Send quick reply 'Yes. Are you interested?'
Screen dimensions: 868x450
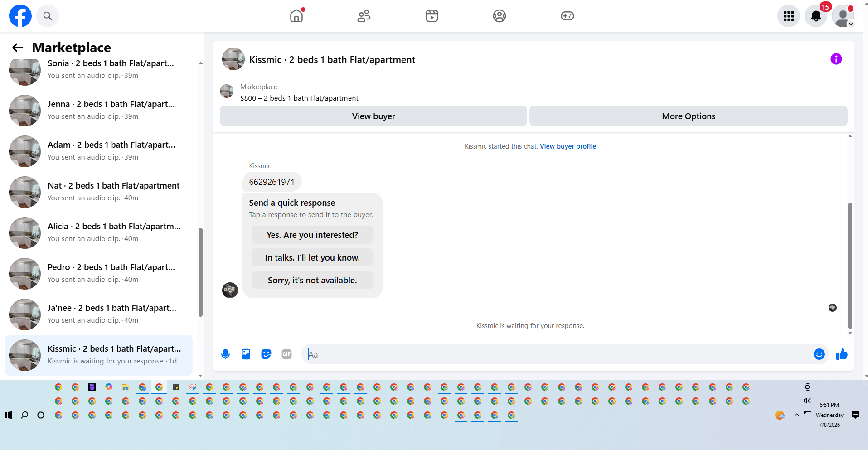pyautogui.click(x=312, y=235)
